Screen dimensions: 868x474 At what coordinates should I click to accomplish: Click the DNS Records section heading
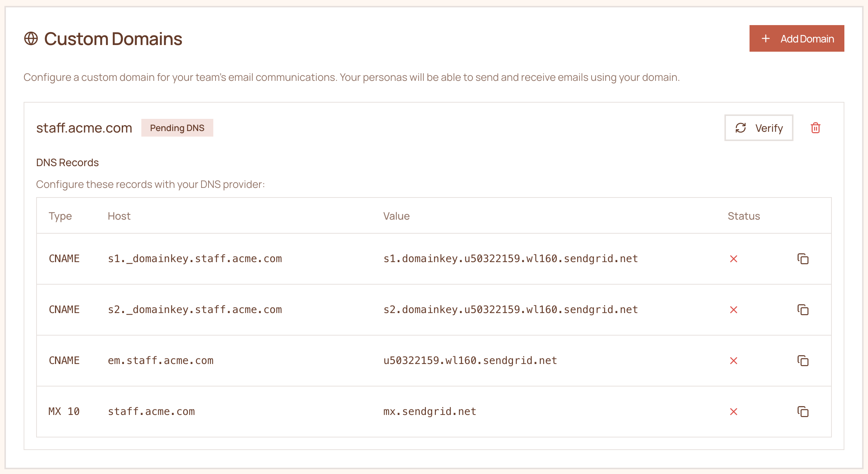(x=67, y=162)
